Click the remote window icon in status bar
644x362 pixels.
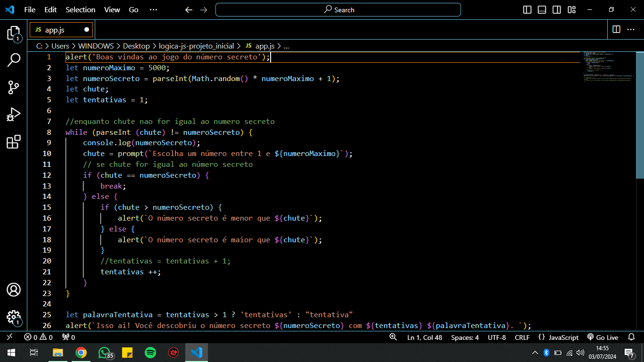[x=10, y=337]
